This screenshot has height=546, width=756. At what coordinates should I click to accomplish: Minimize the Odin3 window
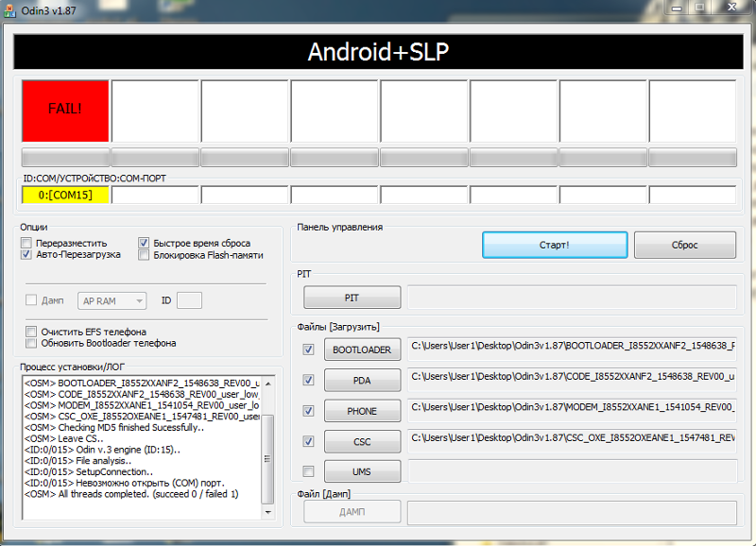click(676, 8)
